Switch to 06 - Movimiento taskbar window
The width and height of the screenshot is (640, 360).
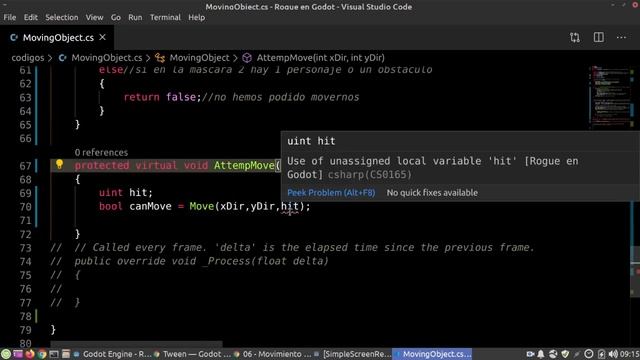pos(273,354)
